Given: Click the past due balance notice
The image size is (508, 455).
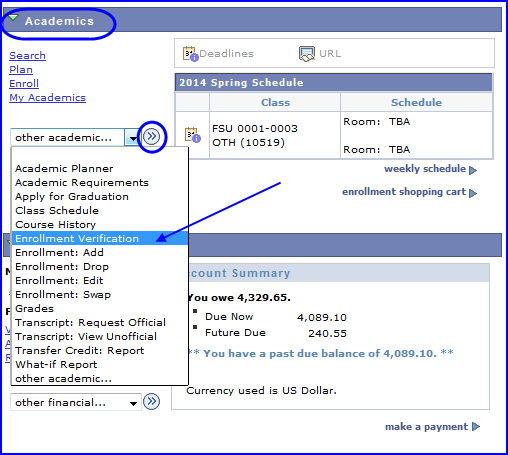Looking at the screenshot, I should point(320,353).
